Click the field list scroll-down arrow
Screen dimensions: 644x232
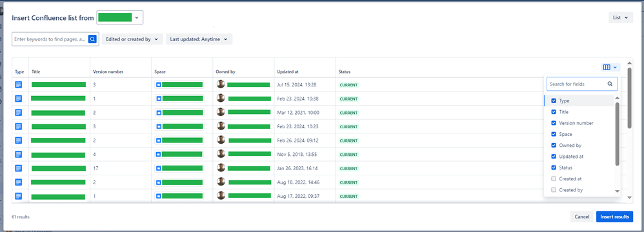click(617, 191)
